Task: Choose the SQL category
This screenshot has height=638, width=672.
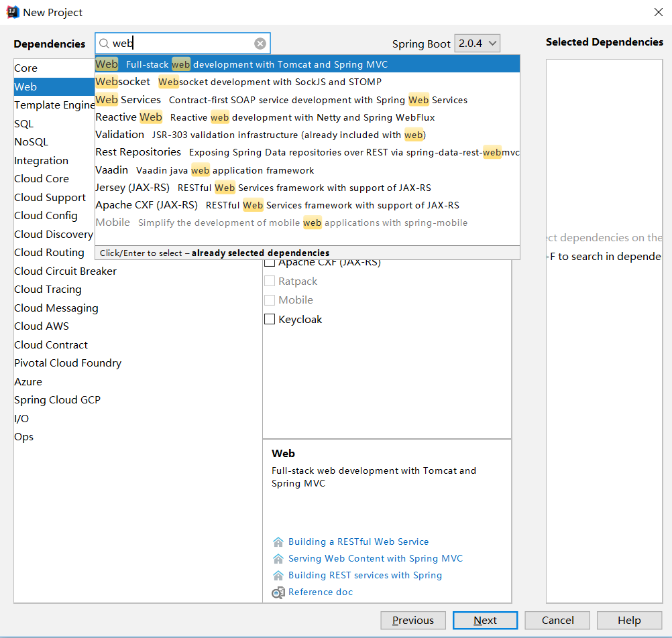Action: click(54, 124)
